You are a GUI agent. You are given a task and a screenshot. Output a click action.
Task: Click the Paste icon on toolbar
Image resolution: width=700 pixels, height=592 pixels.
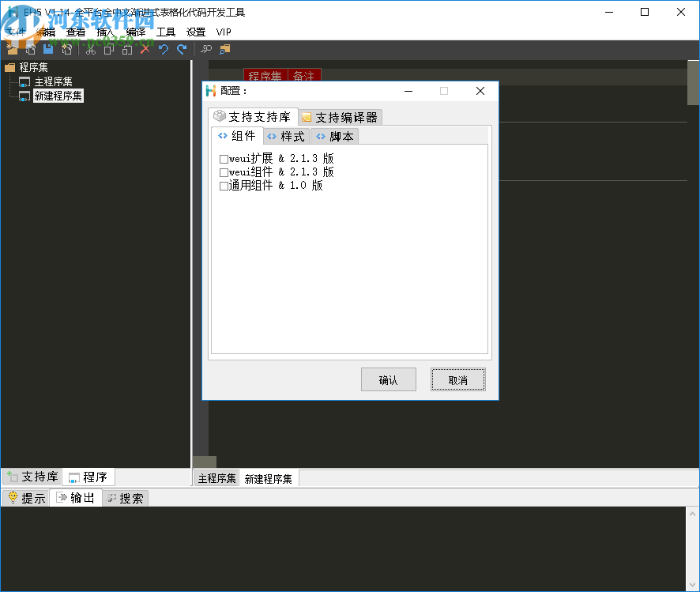127,49
